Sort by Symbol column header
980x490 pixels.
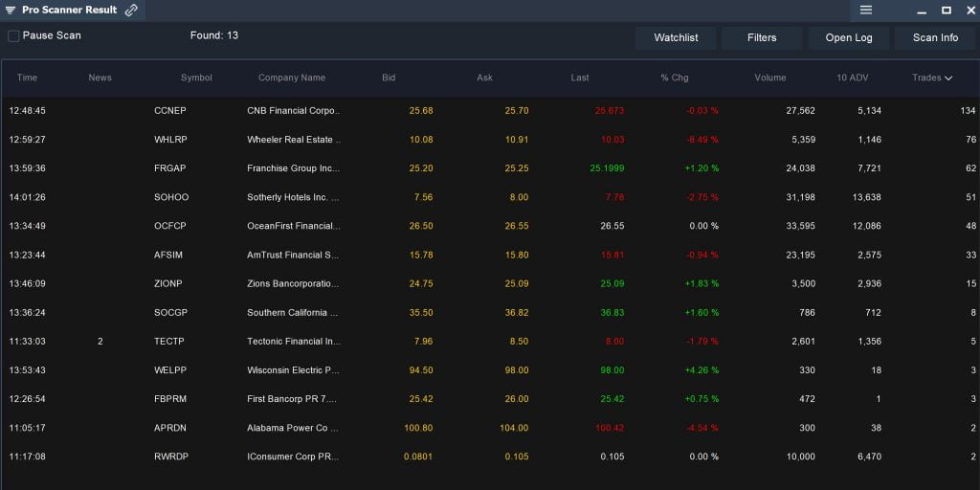tap(196, 78)
